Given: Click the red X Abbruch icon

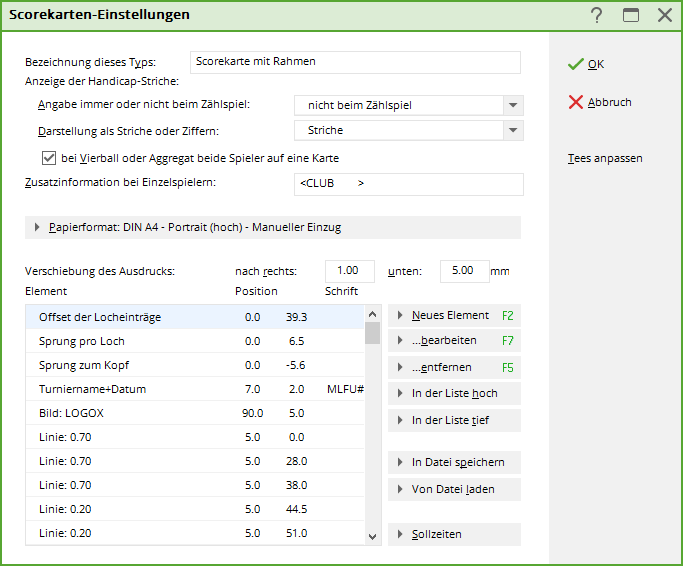Looking at the screenshot, I should coord(575,102).
